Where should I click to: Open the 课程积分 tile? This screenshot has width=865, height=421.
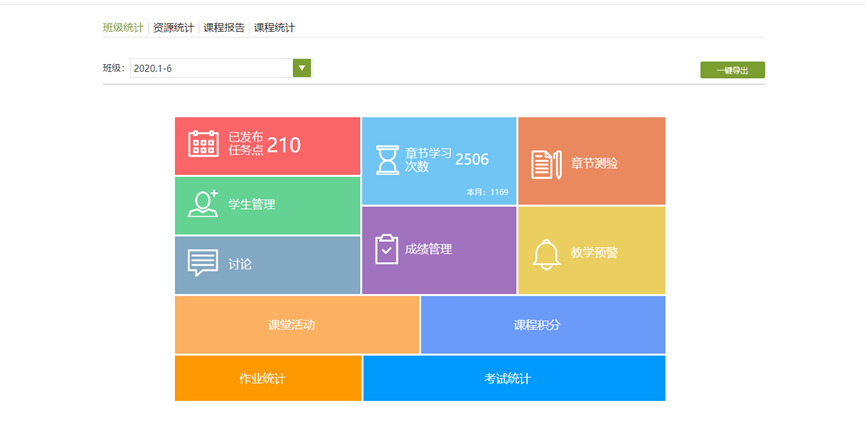pos(542,325)
